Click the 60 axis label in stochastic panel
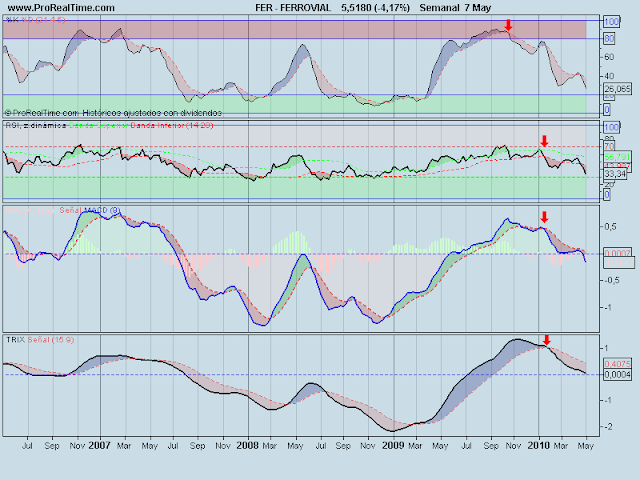The height and width of the screenshot is (480, 640). (609, 57)
